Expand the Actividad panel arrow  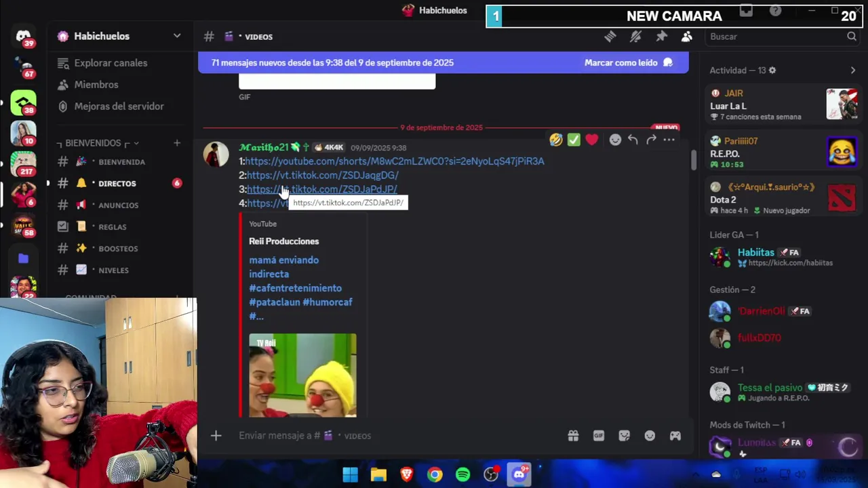(853, 70)
